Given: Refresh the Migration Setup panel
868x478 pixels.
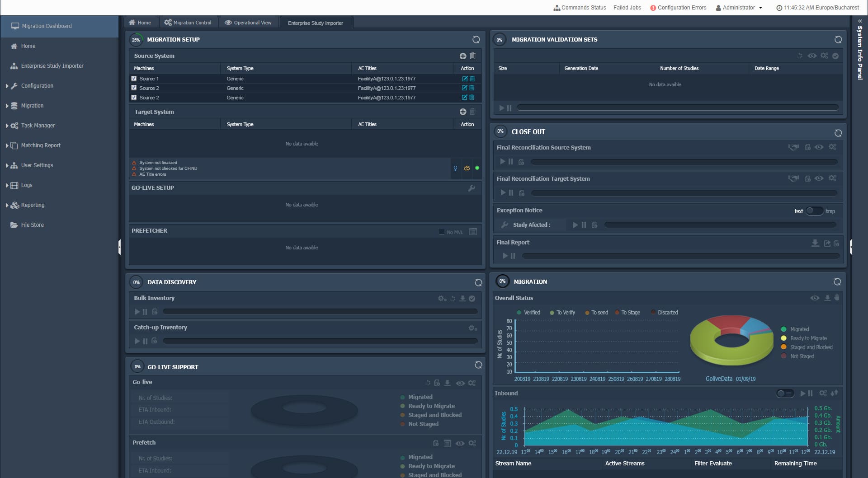Looking at the screenshot, I should (x=476, y=40).
